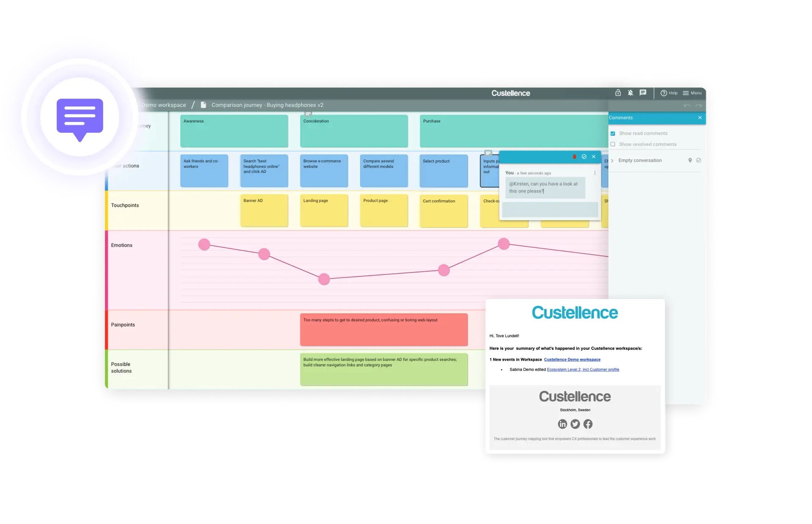Click Custellence logo in app header
Image resolution: width=812 pixels, height=524 pixels.
510,93
